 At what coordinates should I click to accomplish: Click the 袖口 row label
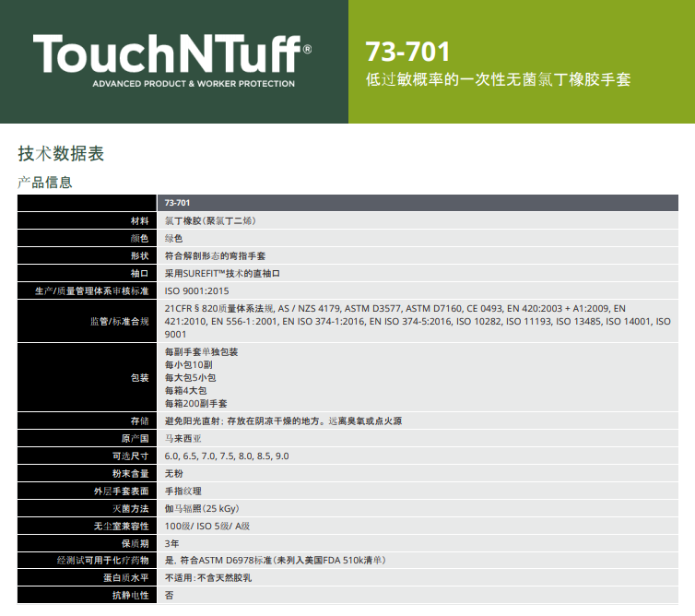pyautogui.click(x=139, y=273)
